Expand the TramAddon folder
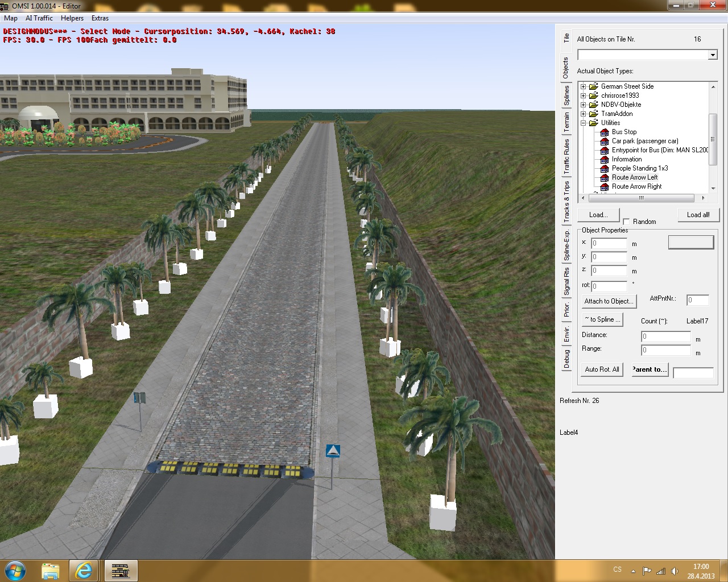Viewport: 728px width, 582px height. coord(583,114)
